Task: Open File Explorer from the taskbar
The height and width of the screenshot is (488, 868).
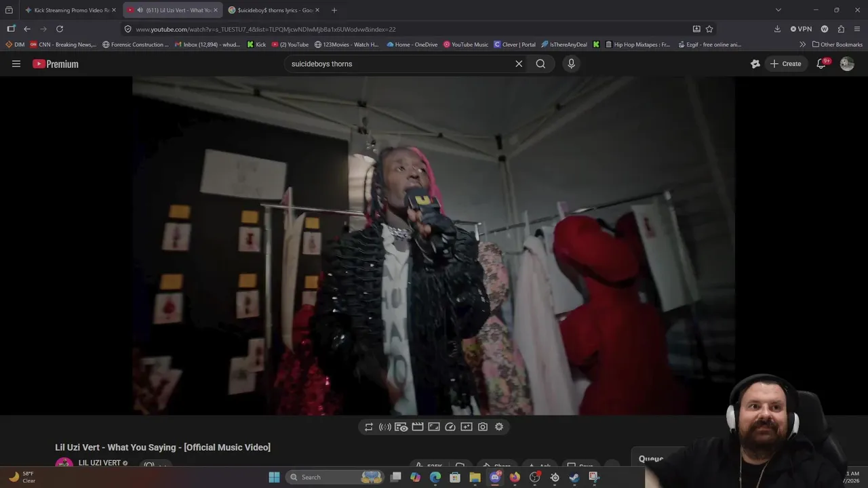Action: pos(475,477)
